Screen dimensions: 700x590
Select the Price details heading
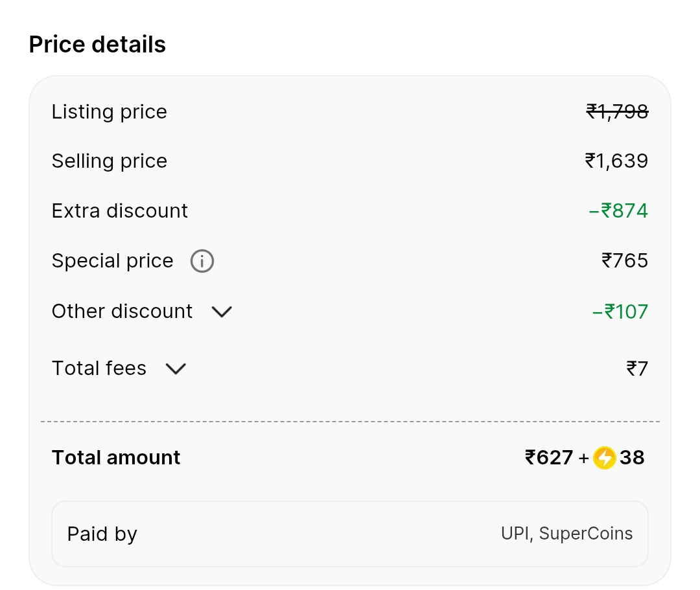(x=97, y=44)
